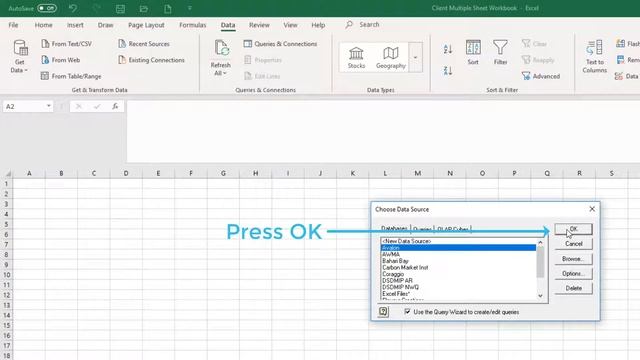Screen dimensions: 640x360
Task: Customize Quick Access Toolbar dropdown
Action: click(190, 8)
